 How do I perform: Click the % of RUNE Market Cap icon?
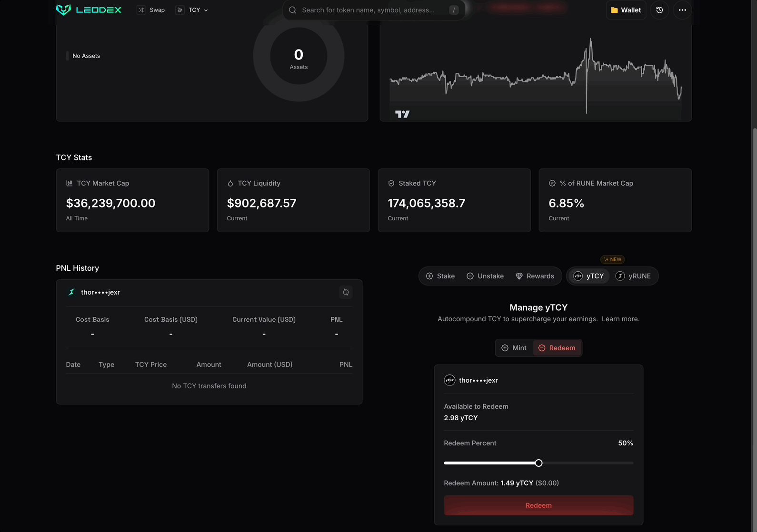coord(552,183)
